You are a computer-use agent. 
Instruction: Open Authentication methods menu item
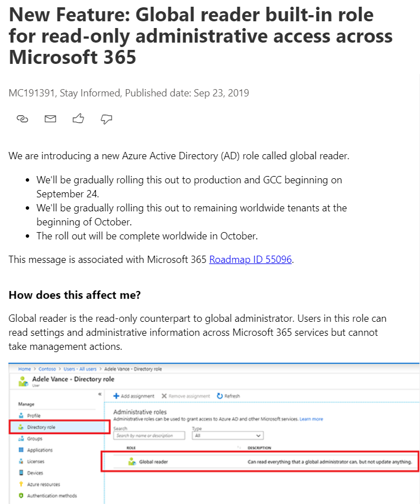(52, 496)
